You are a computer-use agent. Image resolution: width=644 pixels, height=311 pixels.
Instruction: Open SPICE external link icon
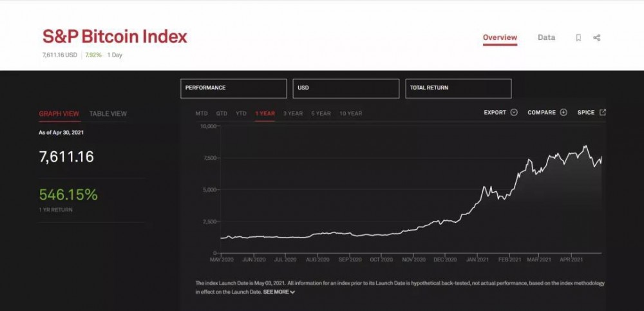pyautogui.click(x=603, y=113)
